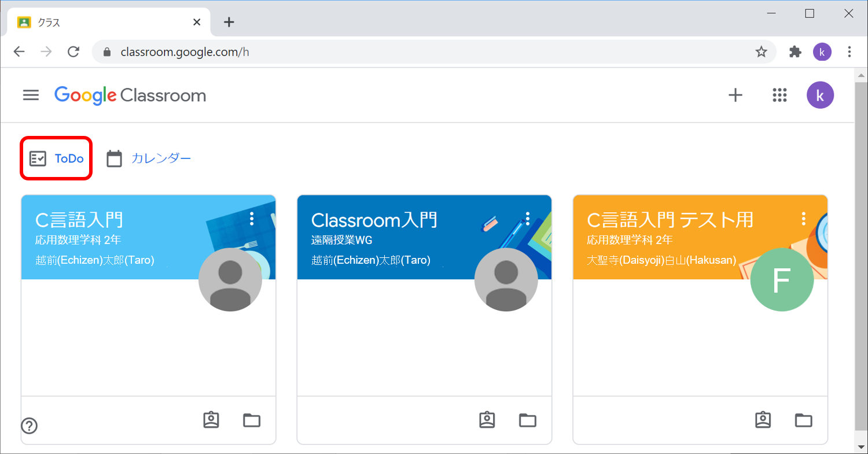Image resolution: width=868 pixels, height=454 pixels.
Task: Open Drive folder icon on Classroom入門 card
Action: point(528,420)
